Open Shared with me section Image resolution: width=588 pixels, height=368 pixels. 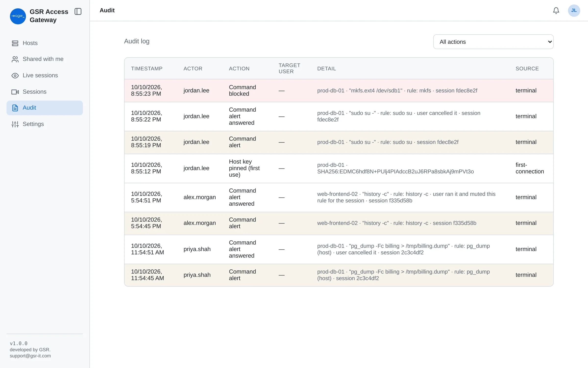(x=45, y=59)
